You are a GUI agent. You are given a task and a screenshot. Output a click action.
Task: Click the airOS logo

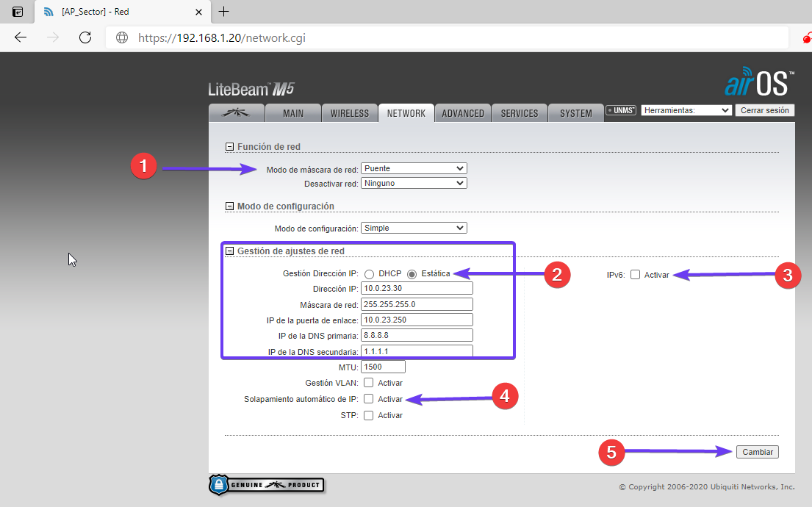pos(759,83)
